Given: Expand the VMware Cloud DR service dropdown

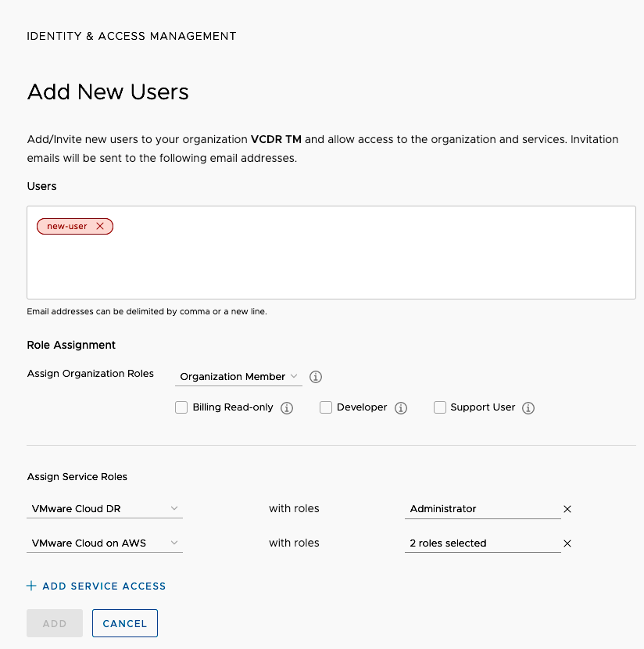Looking at the screenshot, I should (105, 509).
